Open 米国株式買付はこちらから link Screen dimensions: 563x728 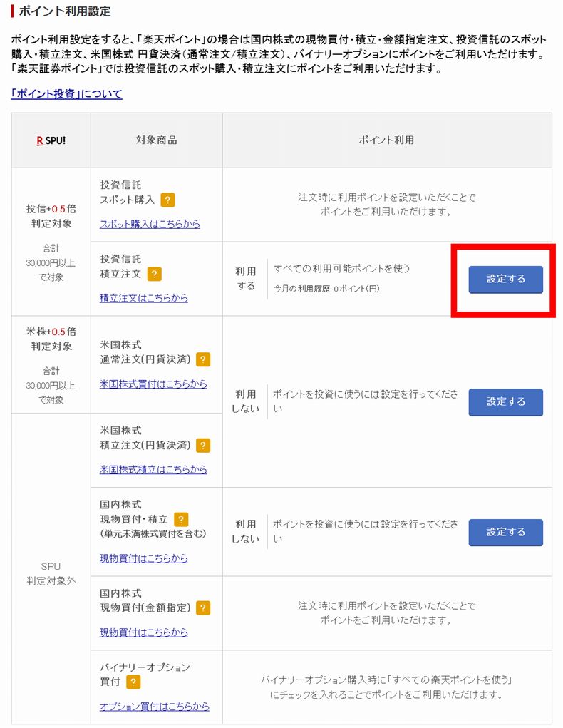(x=155, y=385)
